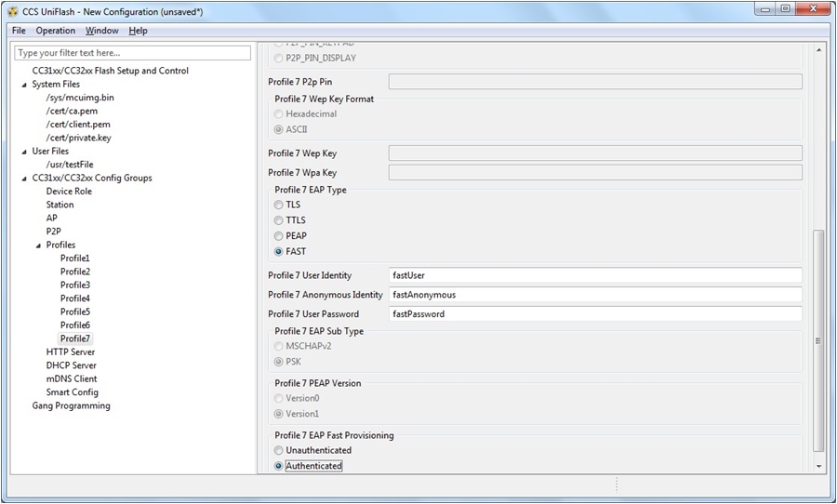The height and width of the screenshot is (504, 837).
Task: Select Authenticated EAP Fast Provisioning
Action: [279, 466]
